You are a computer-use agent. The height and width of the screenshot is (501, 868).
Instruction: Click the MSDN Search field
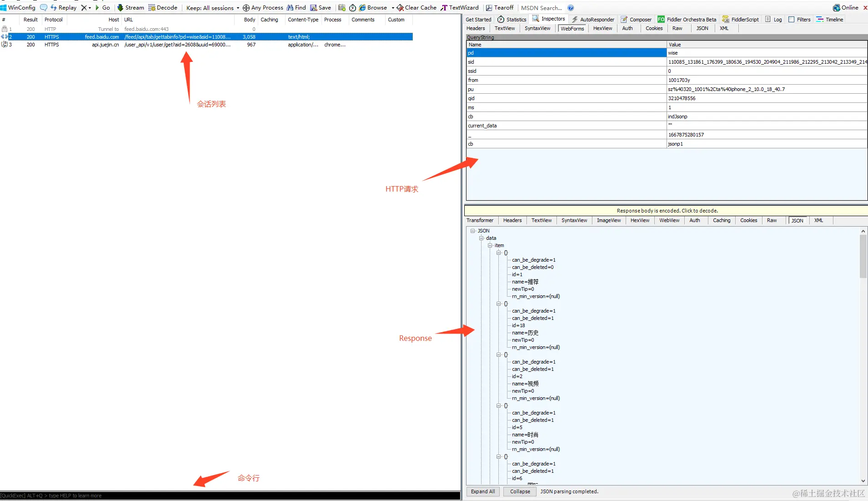[x=542, y=8]
